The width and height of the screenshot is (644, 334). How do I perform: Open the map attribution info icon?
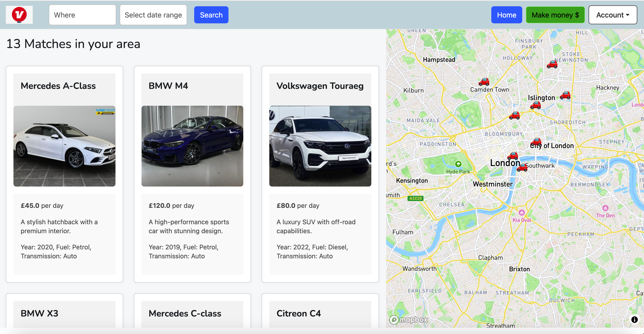click(634, 319)
